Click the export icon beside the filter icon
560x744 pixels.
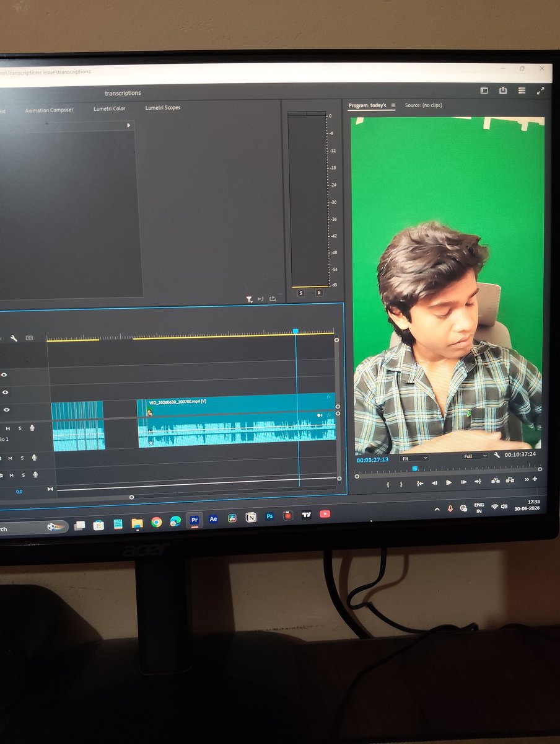272,299
